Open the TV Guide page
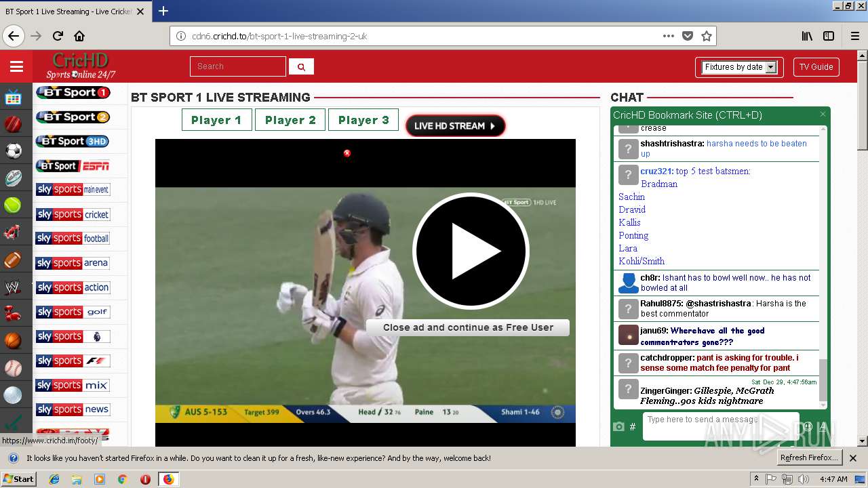Image resolution: width=868 pixels, height=488 pixels. (816, 67)
